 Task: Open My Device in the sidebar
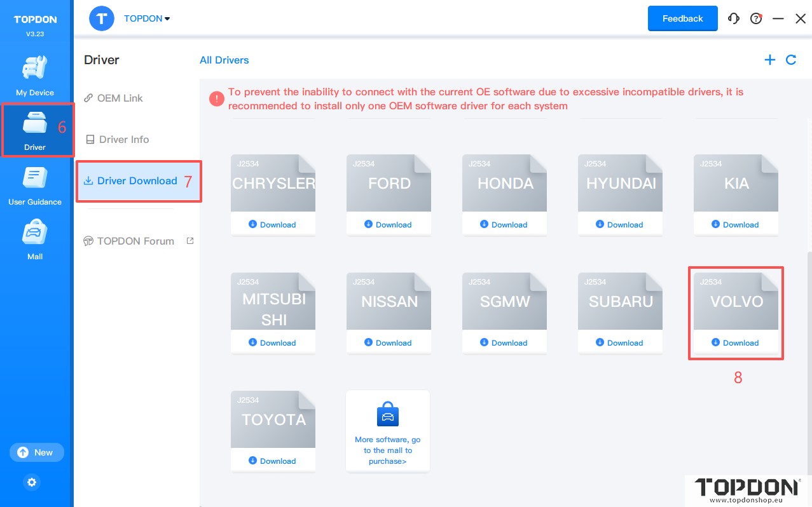35,76
